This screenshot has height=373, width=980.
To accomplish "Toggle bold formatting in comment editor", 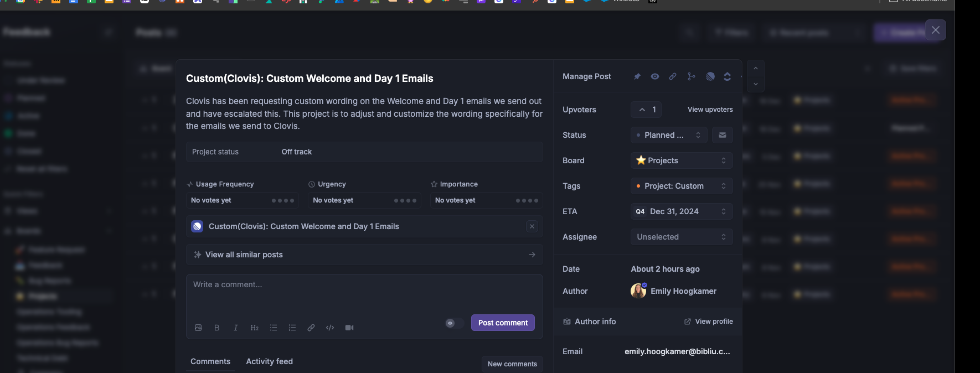I will tap(217, 328).
